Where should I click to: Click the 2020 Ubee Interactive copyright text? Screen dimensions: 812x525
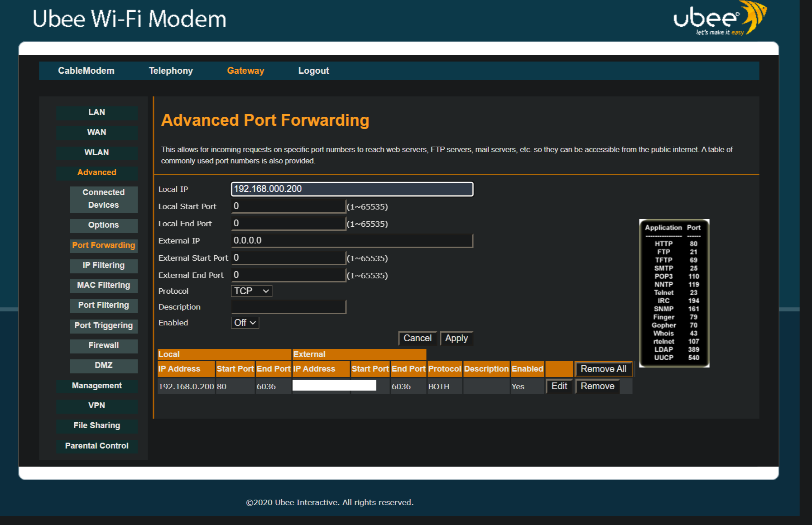[330, 502]
